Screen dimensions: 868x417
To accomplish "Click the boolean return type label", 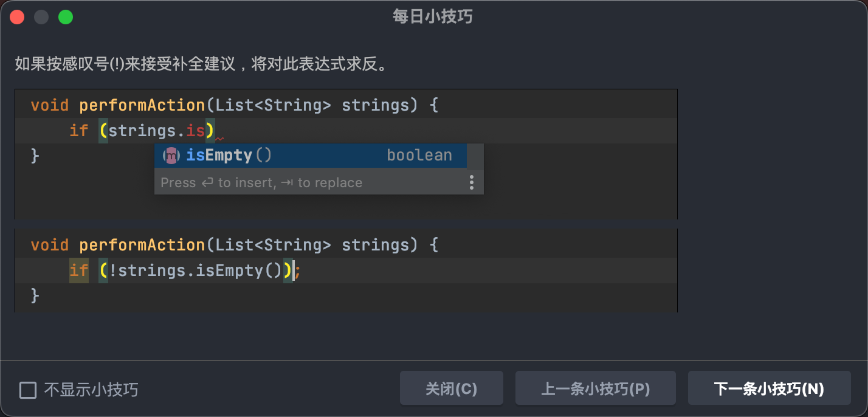I will point(419,155).
